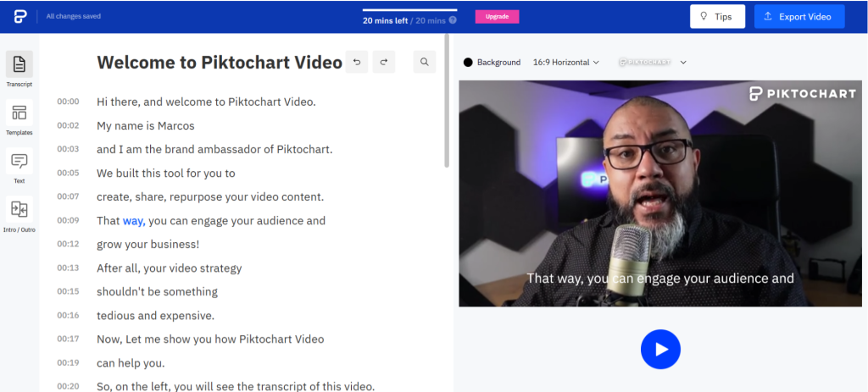868x392 pixels.
Task: Open the Templates panel
Action: (x=19, y=117)
